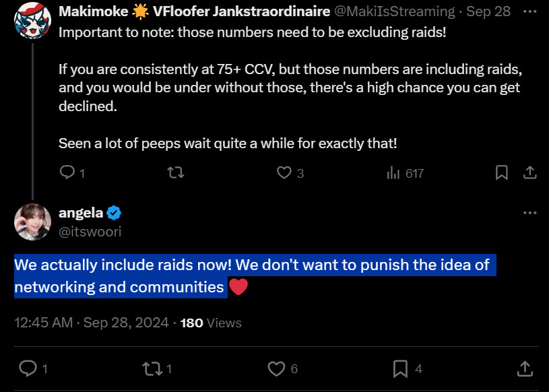Image resolution: width=549 pixels, height=392 pixels.
Task: Like Makimoke's tweet with heart icon
Action: tap(284, 172)
